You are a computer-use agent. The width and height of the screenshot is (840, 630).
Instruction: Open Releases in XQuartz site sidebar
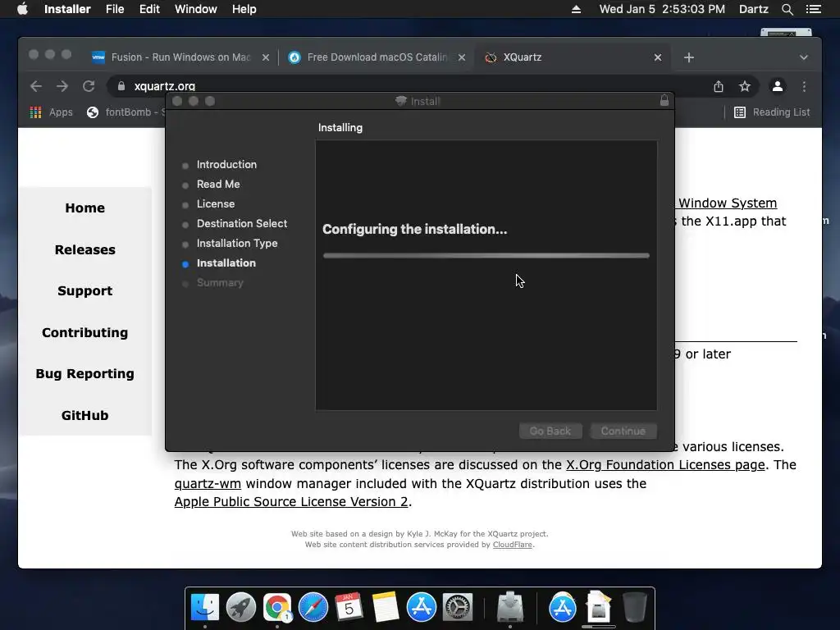pos(84,249)
